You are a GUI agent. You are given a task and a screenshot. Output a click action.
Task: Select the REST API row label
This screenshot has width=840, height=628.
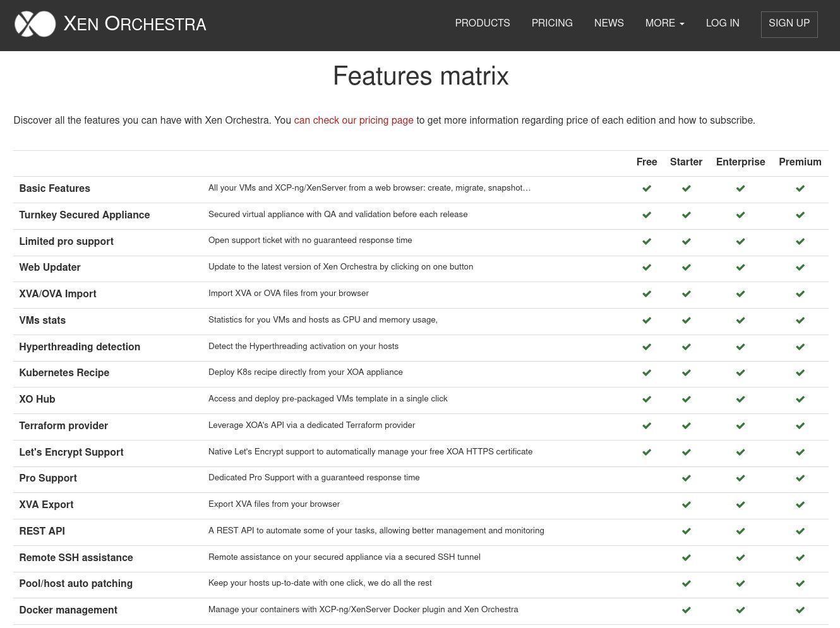42,531
